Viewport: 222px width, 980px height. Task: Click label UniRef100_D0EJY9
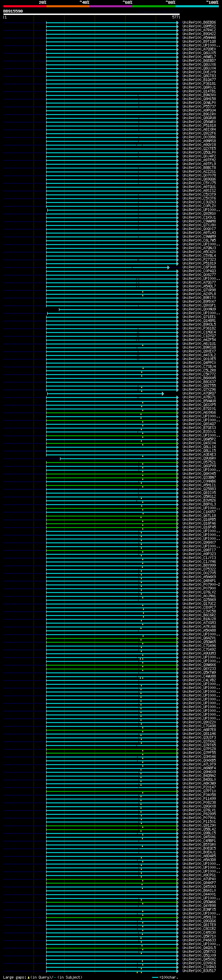(x=199, y=72)
